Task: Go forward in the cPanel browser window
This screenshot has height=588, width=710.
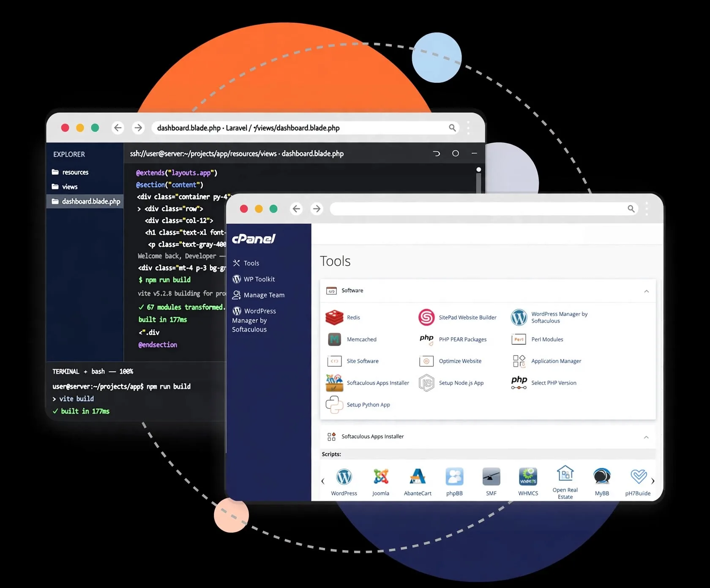Action: [x=317, y=209]
